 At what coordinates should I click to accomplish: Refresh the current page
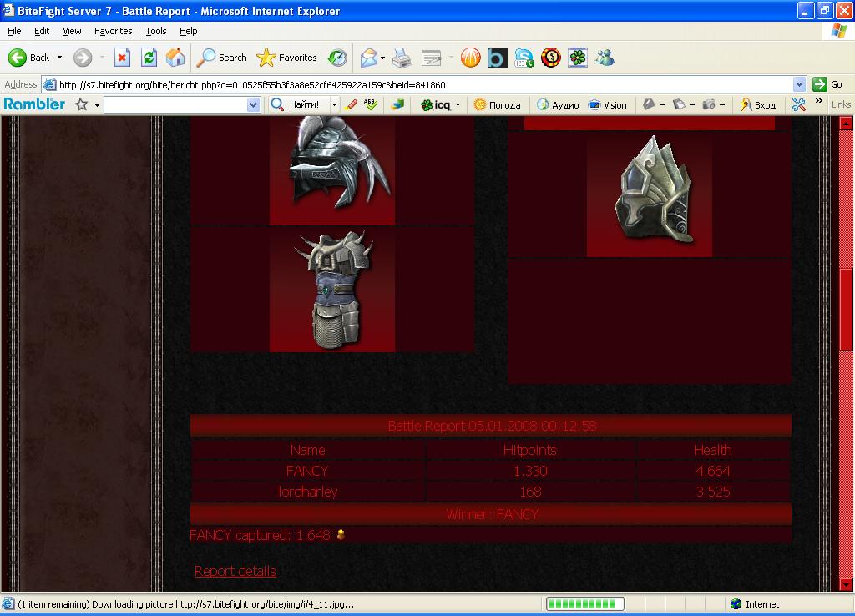pos(149,58)
